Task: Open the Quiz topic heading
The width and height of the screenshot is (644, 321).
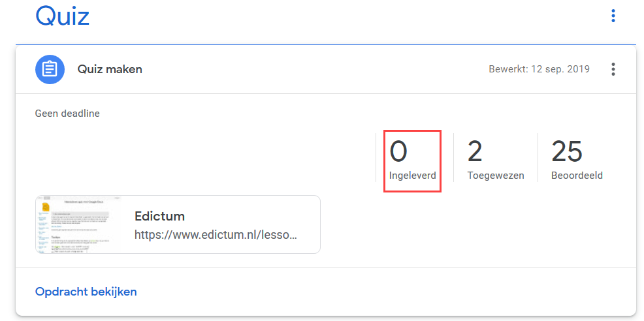Action: click(63, 16)
